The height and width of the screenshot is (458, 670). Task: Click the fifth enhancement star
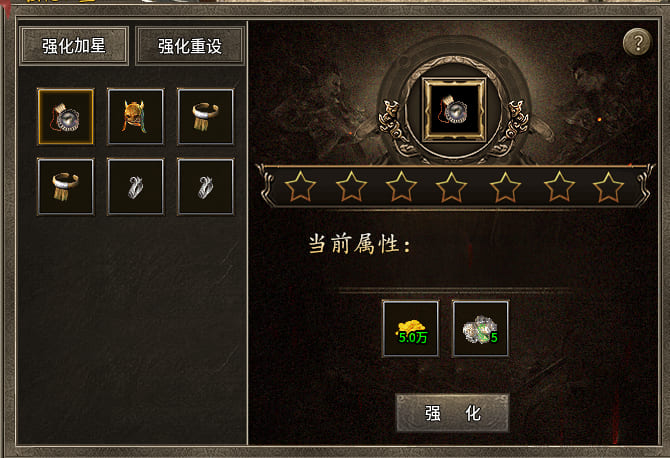[505, 187]
